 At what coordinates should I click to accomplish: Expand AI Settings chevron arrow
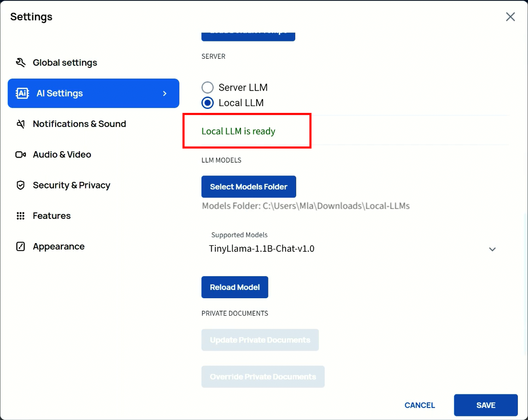click(x=165, y=94)
